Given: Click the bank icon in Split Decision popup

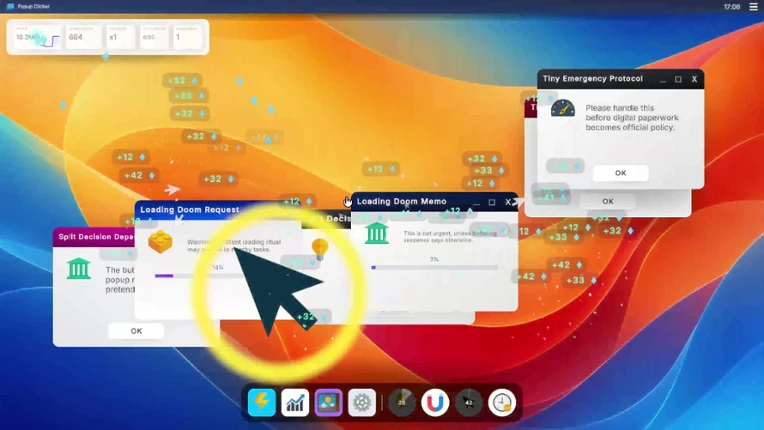Looking at the screenshot, I should click(x=78, y=268).
